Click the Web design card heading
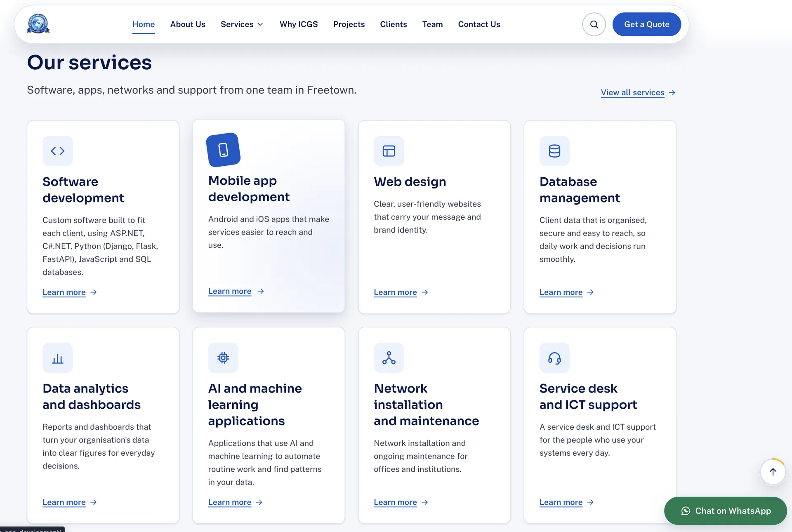The height and width of the screenshot is (532, 792). [x=410, y=182]
